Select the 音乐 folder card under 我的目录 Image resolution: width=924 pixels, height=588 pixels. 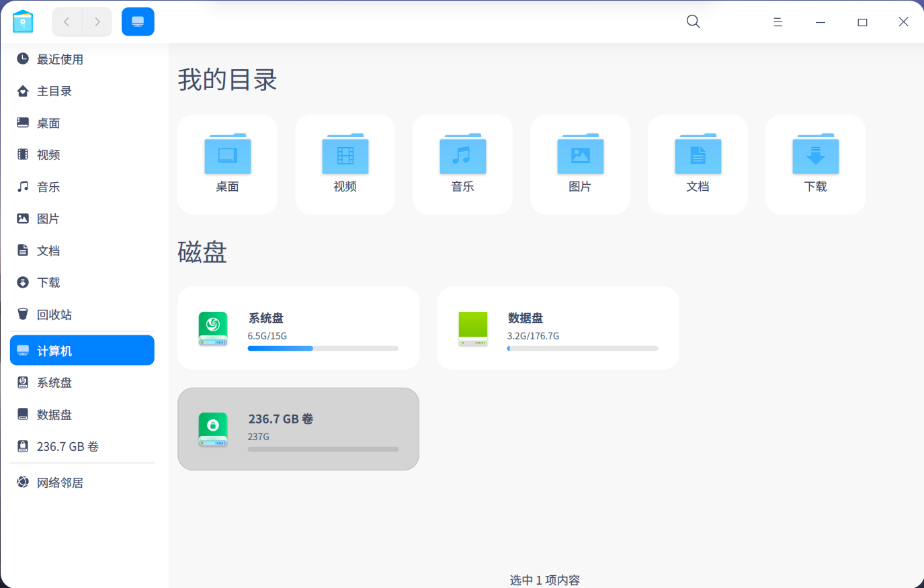(x=463, y=165)
